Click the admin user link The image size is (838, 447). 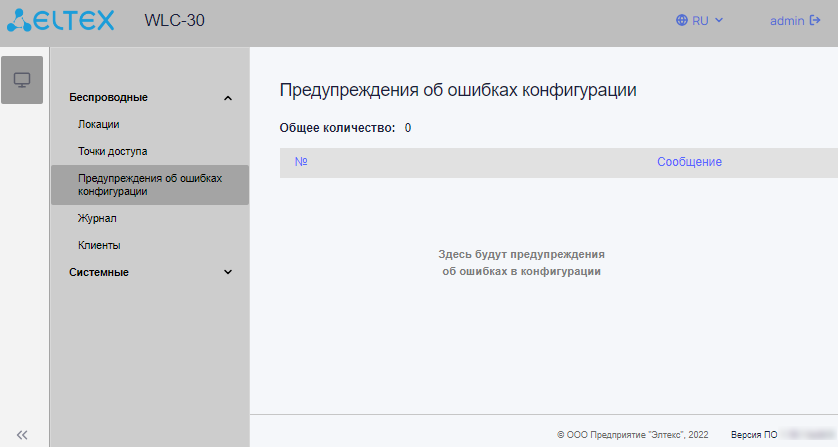[x=787, y=21]
